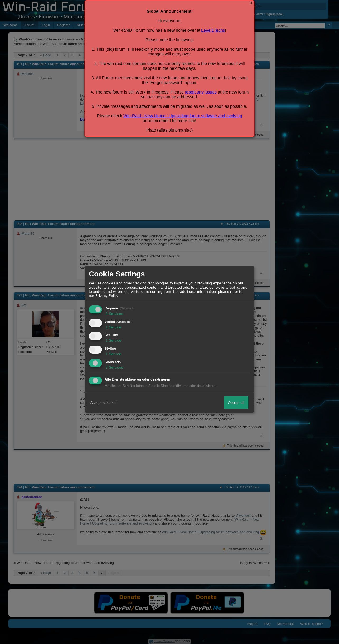Image resolution: width=339 pixels, height=644 pixels.
Task: Enable the Visitor Statistics switch
Action: pos(95,323)
